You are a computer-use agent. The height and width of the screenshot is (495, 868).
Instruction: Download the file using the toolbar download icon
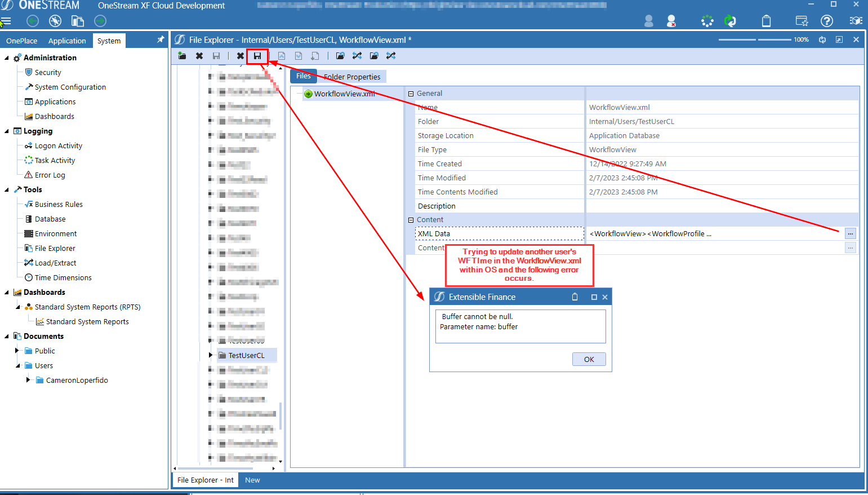point(315,56)
